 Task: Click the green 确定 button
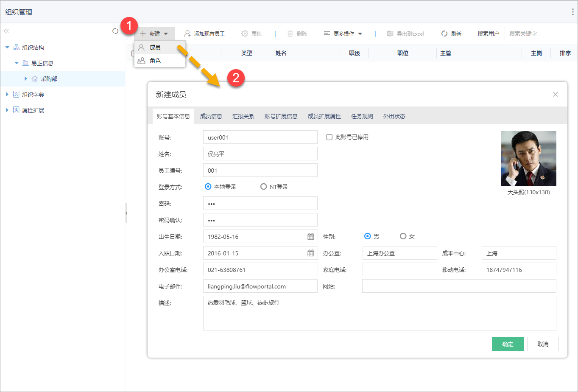(508, 344)
